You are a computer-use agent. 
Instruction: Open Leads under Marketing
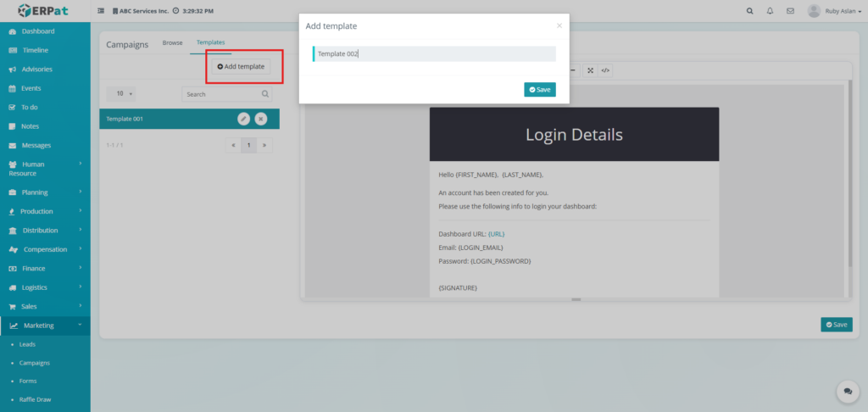coord(27,344)
